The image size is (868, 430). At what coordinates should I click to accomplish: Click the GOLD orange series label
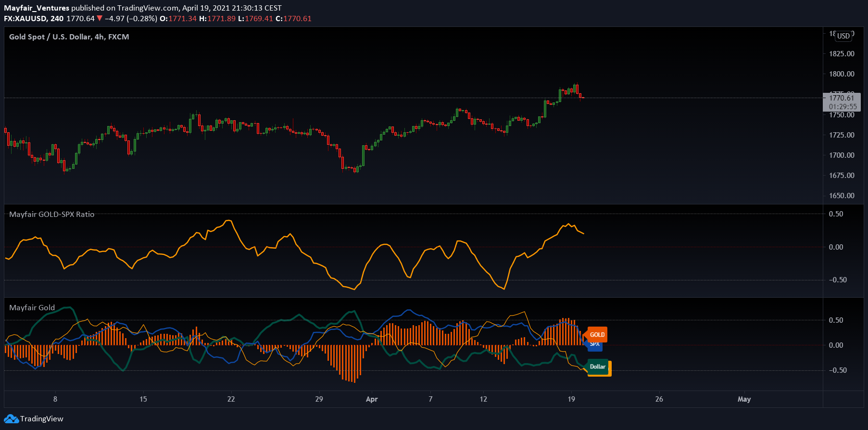[x=597, y=335]
